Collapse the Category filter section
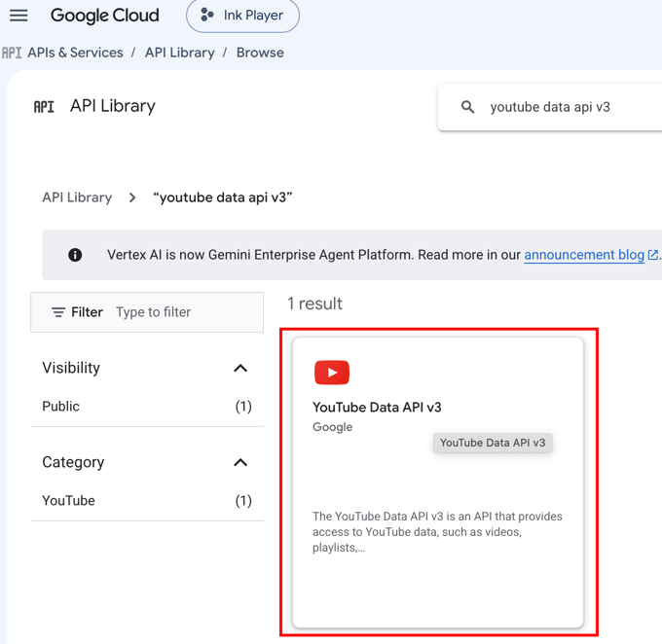Screen dimensions: 662x644 click(x=240, y=462)
